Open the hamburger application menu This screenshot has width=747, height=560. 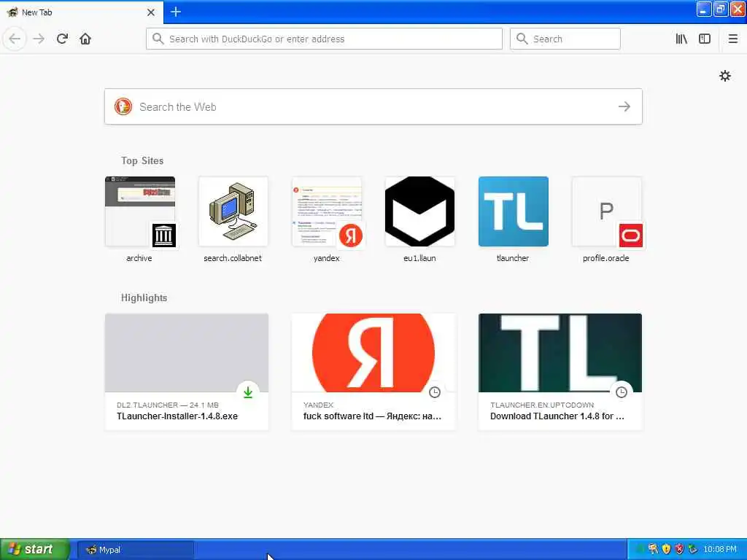click(x=733, y=39)
